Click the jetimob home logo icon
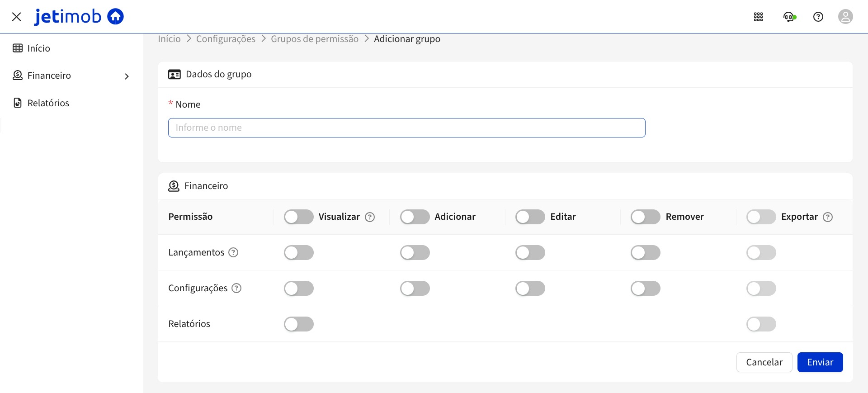The width and height of the screenshot is (868, 393). (115, 17)
